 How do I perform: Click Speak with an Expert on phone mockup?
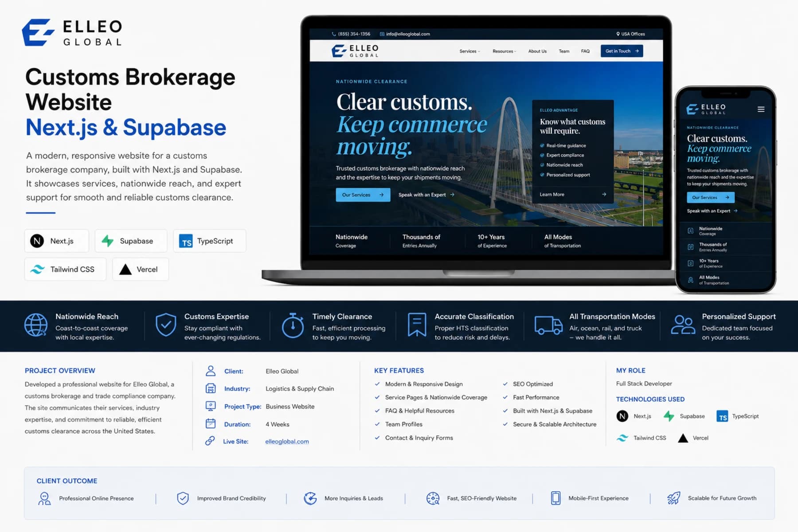[712, 211]
